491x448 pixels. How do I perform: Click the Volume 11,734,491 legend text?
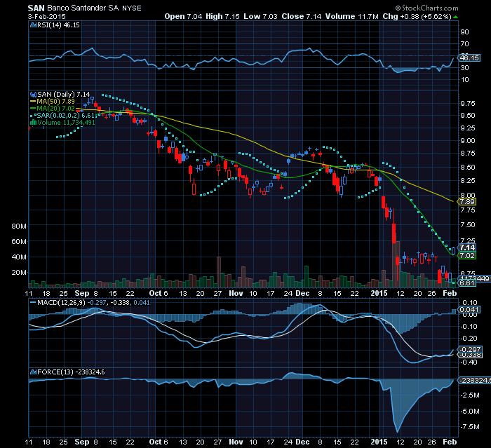[66, 122]
